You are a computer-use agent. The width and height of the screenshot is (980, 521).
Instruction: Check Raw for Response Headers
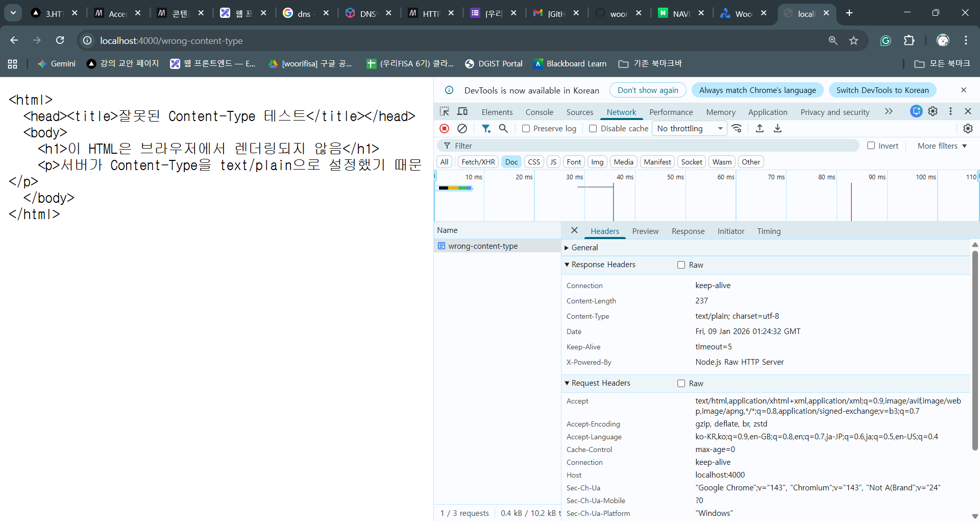click(x=681, y=265)
